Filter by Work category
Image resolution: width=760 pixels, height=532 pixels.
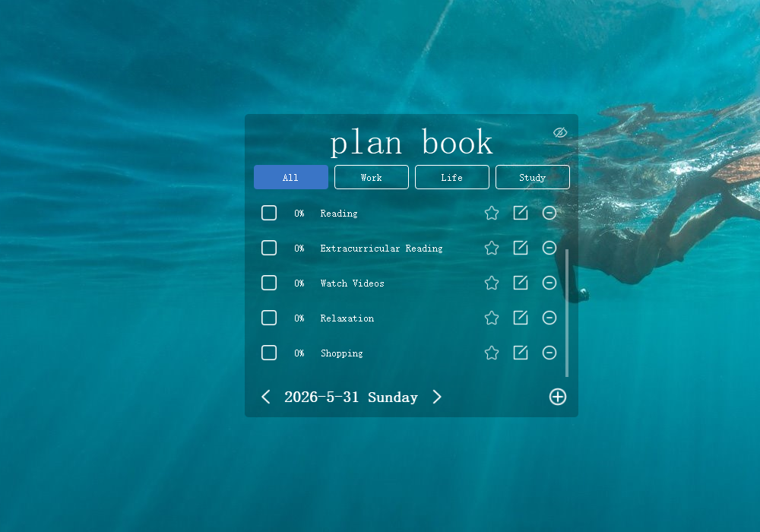point(372,177)
